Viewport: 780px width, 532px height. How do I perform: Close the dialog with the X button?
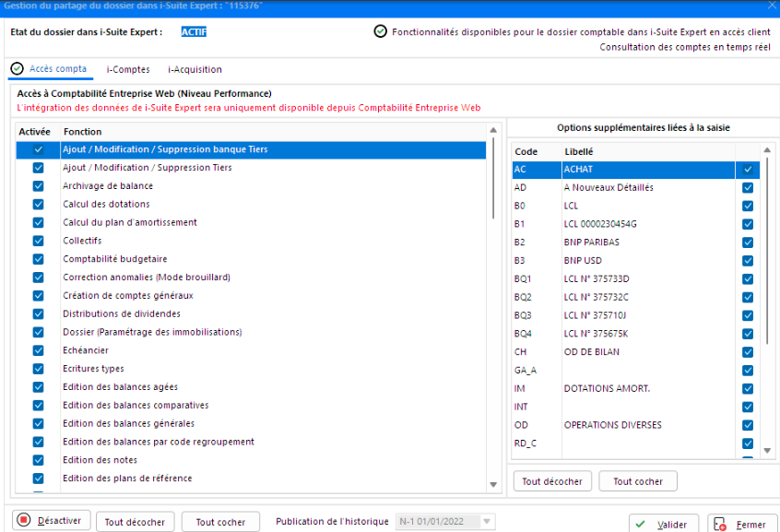tap(771, 6)
